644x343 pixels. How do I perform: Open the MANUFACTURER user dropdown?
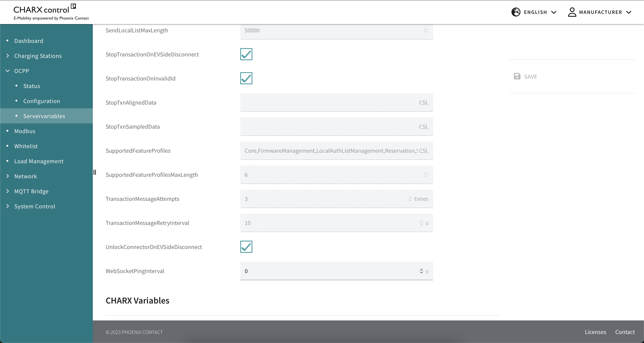(600, 12)
